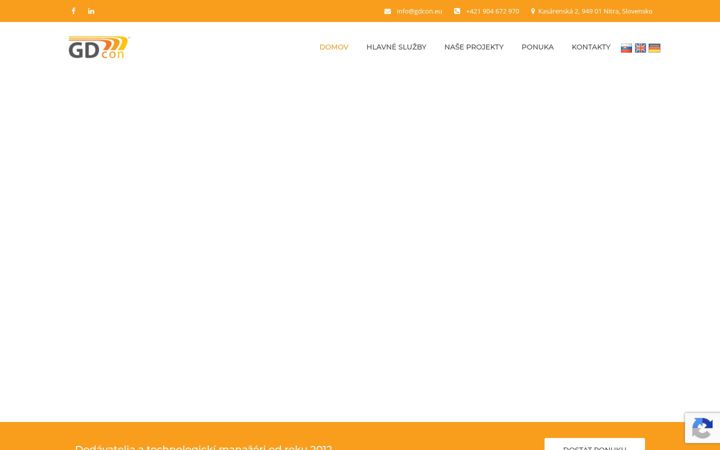Select PONUKA in navigation
The height and width of the screenshot is (450, 720).
[x=537, y=47]
